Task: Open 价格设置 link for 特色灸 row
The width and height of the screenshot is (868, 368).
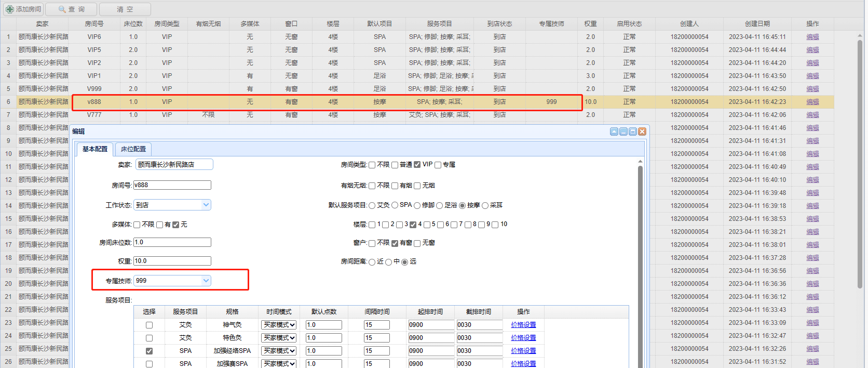Action: click(523, 338)
